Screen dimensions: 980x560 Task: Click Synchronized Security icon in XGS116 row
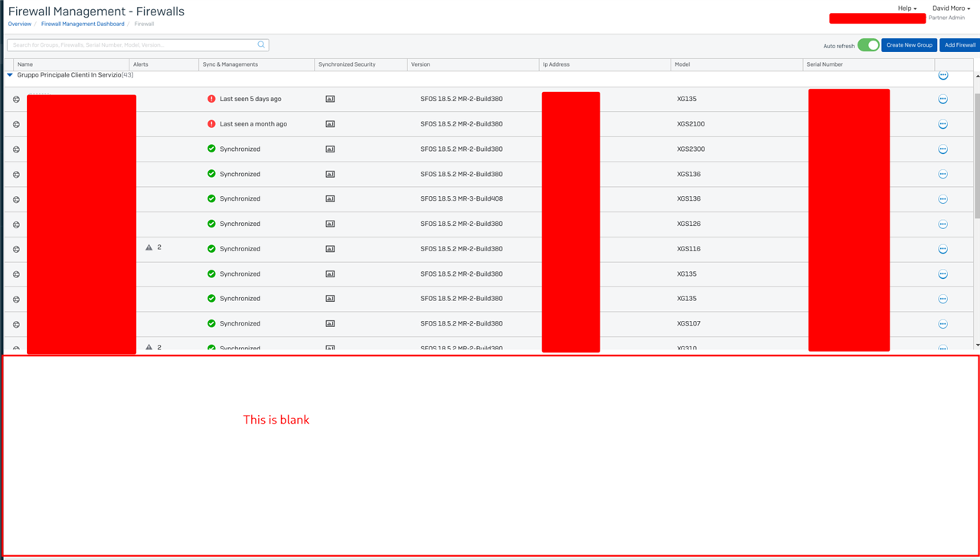click(x=330, y=249)
